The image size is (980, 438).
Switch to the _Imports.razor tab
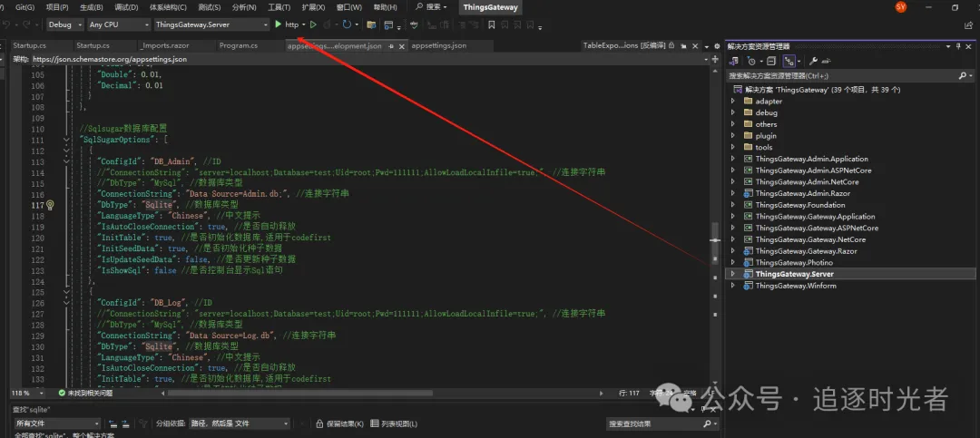165,46
